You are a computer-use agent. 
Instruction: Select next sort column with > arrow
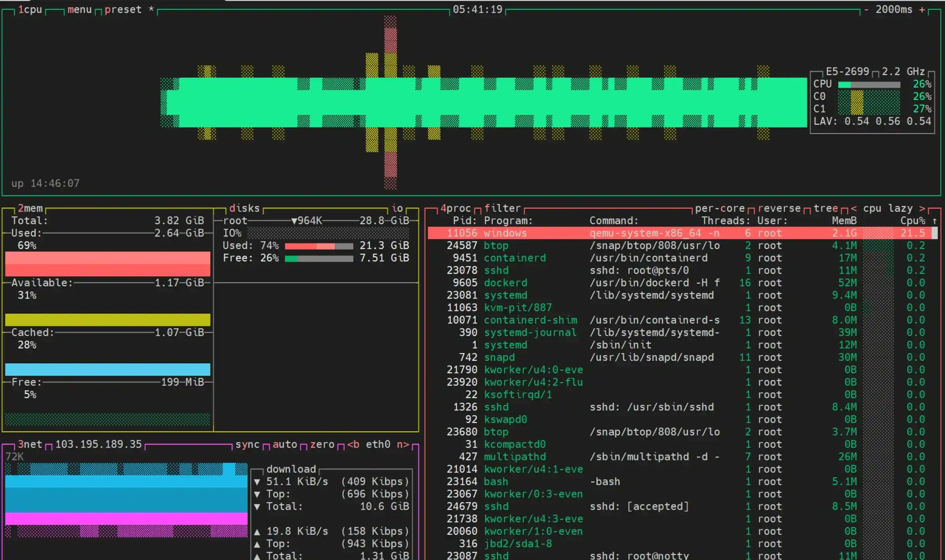point(922,208)
